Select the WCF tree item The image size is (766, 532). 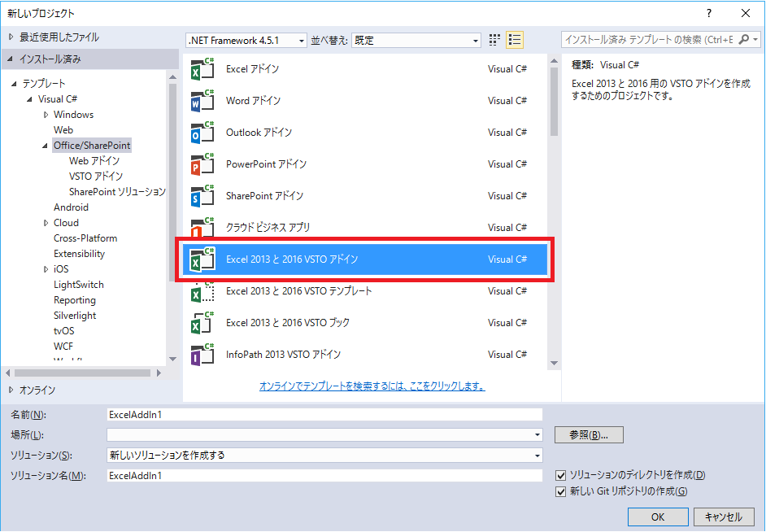pos(63,347)
